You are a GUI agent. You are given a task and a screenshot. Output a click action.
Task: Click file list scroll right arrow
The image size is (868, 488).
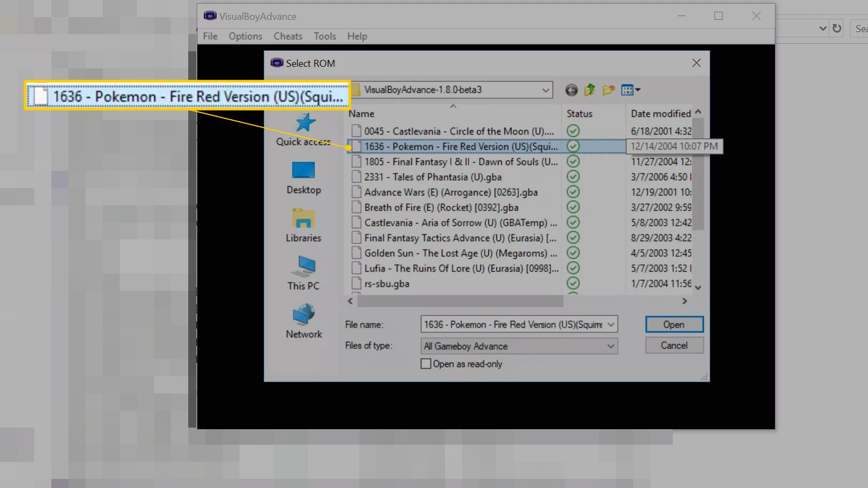click(685, 301)
